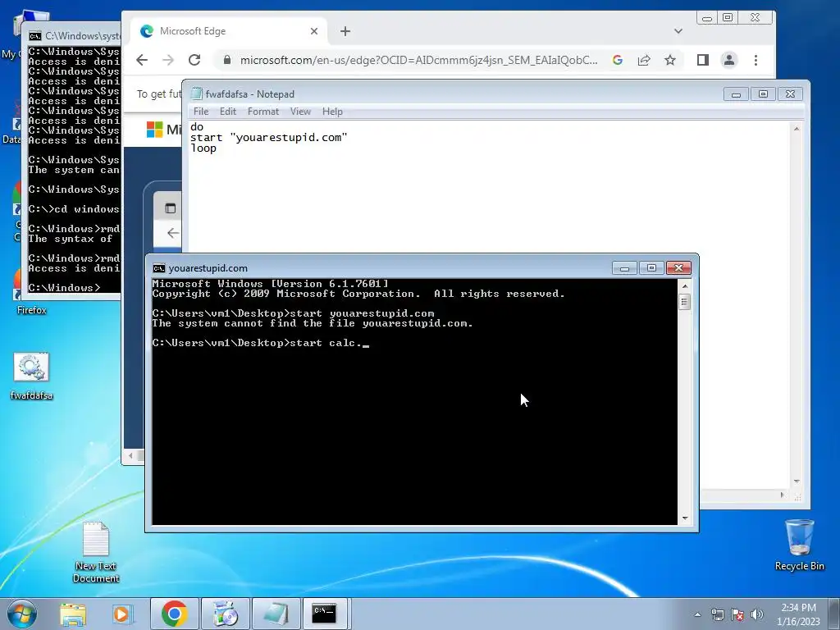Click "The system cannot find the file" line
This screenshot has width=840, height=630.
click(313, 323)
